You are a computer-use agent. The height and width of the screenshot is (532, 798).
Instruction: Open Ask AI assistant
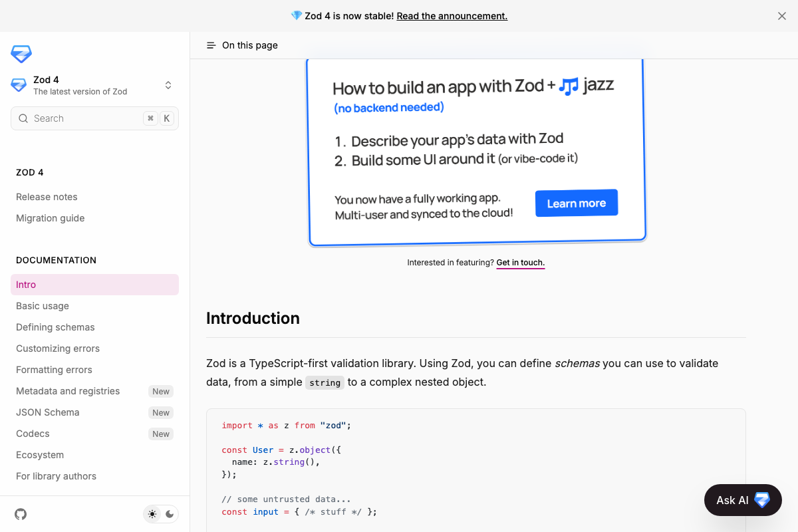(743, 499)
